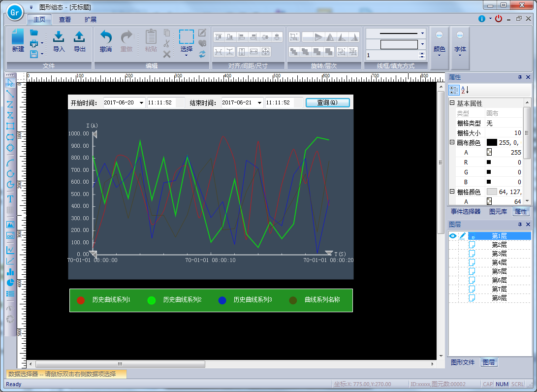Click the canvas horizontal scrollbar thumb
Screen dimensions: 537x392
120,364
